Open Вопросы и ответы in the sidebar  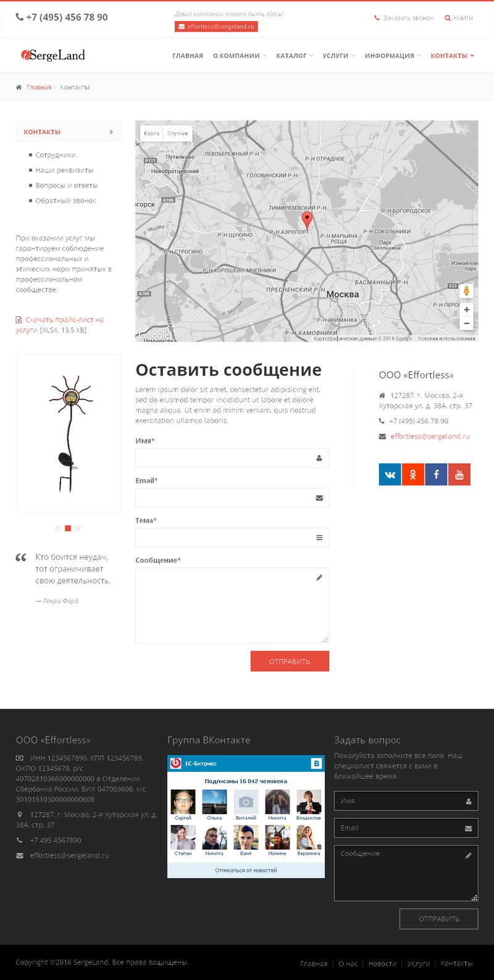[x=67, y=185]
